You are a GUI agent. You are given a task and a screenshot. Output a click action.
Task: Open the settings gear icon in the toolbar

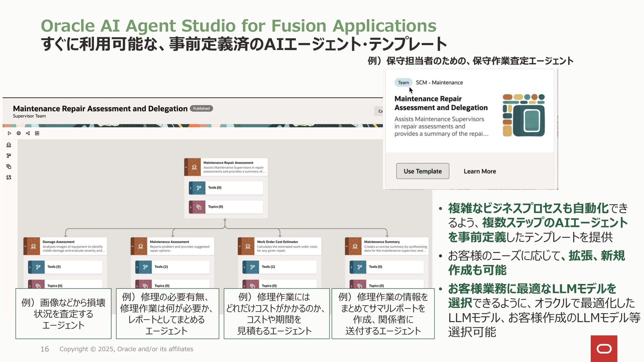19,133
